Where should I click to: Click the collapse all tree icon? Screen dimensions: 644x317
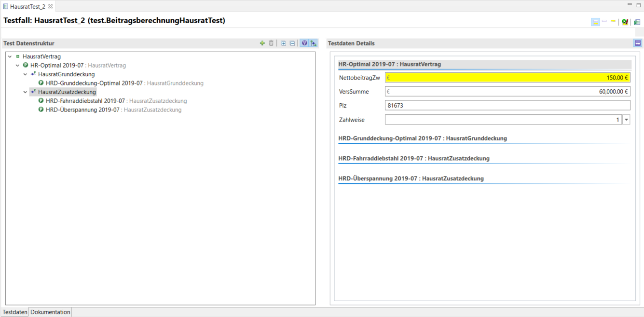click(x=292, y=43)
